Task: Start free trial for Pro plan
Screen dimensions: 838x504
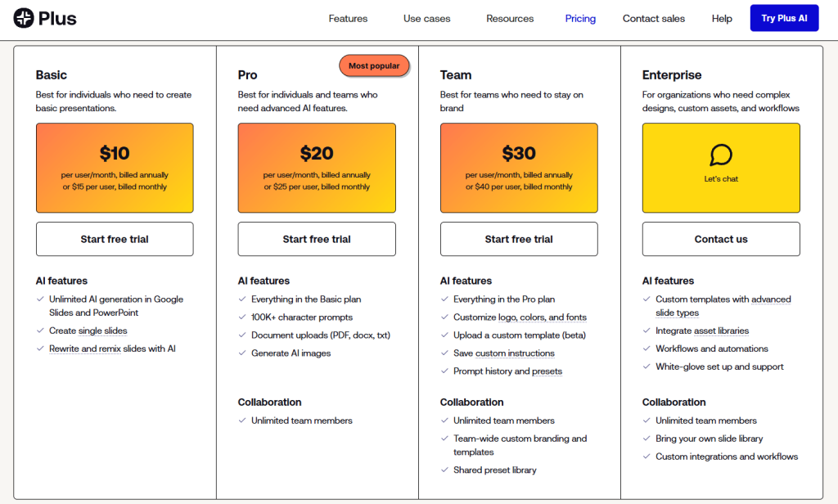Action: click(x=317, y=239)
